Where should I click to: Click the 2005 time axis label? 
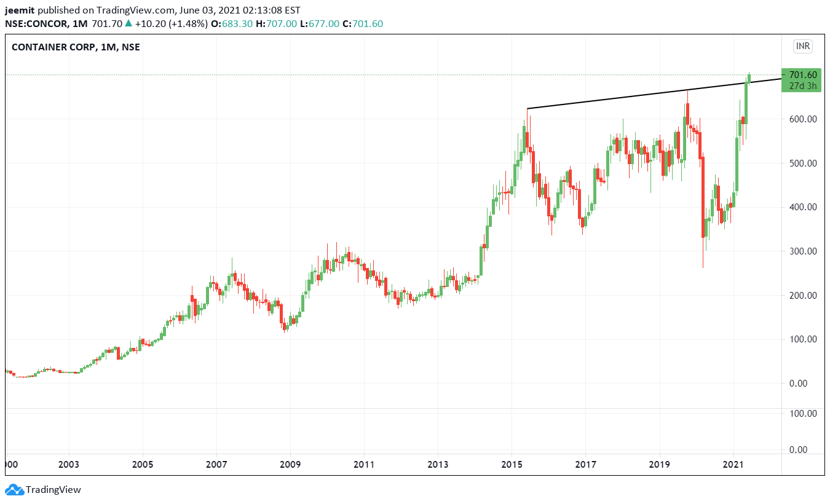tap(143, 464)
